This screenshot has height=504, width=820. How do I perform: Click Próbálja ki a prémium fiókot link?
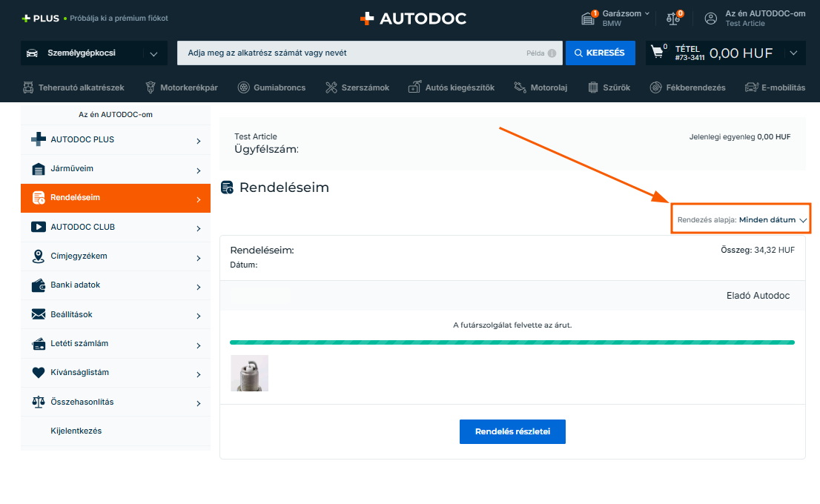tap(119, 19)
